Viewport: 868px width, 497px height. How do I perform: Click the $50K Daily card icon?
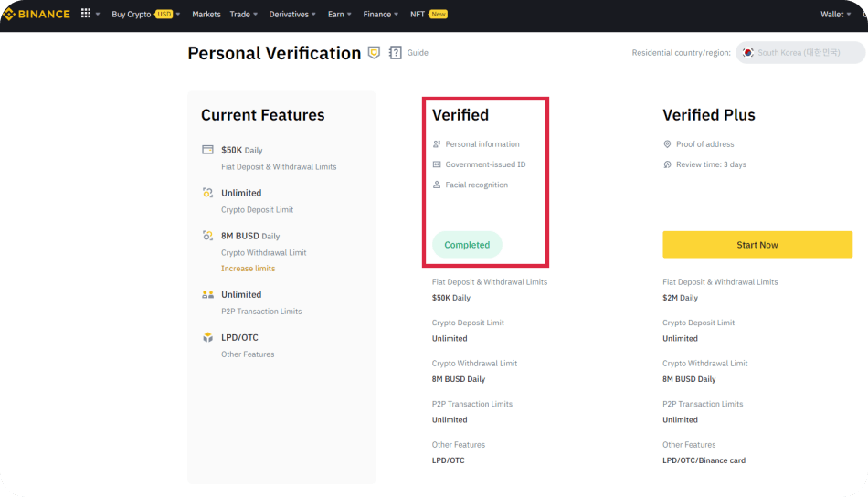[x=207, y=150]
